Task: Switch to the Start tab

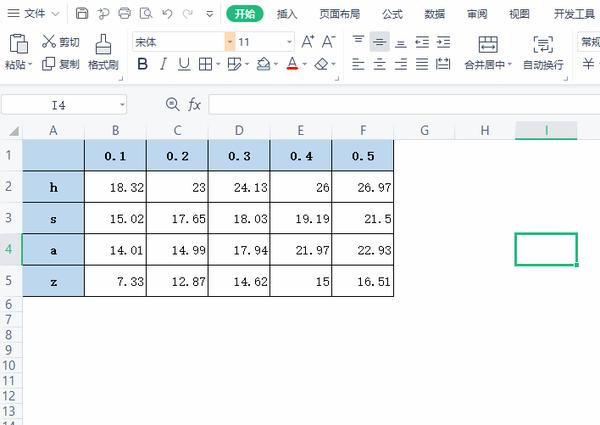Action: 245,14
